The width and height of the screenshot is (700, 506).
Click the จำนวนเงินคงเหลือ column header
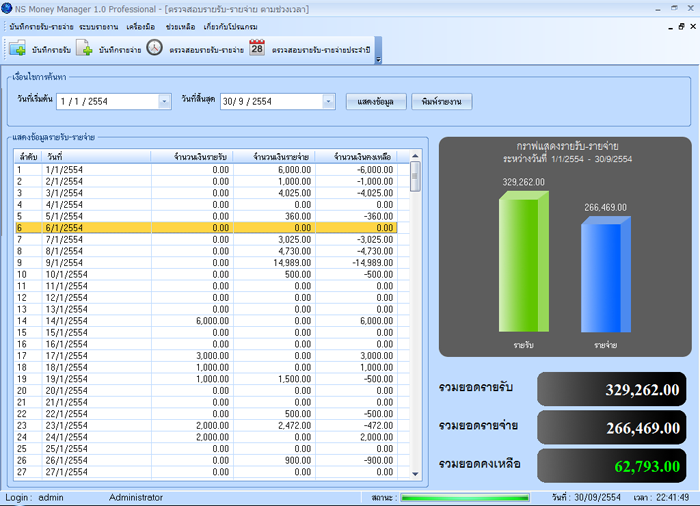(x=356, y=157)
